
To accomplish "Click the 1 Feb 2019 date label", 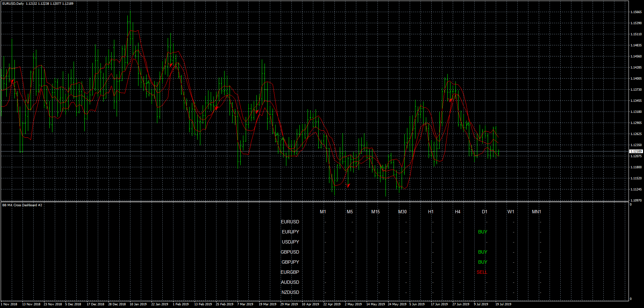I will (x=181, y=304).
